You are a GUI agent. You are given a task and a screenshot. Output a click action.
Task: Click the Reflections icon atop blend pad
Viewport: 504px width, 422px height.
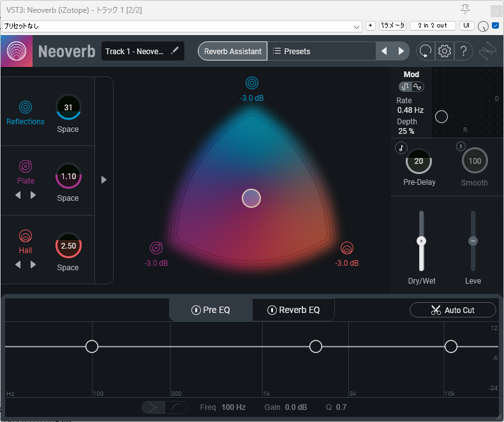251,83
